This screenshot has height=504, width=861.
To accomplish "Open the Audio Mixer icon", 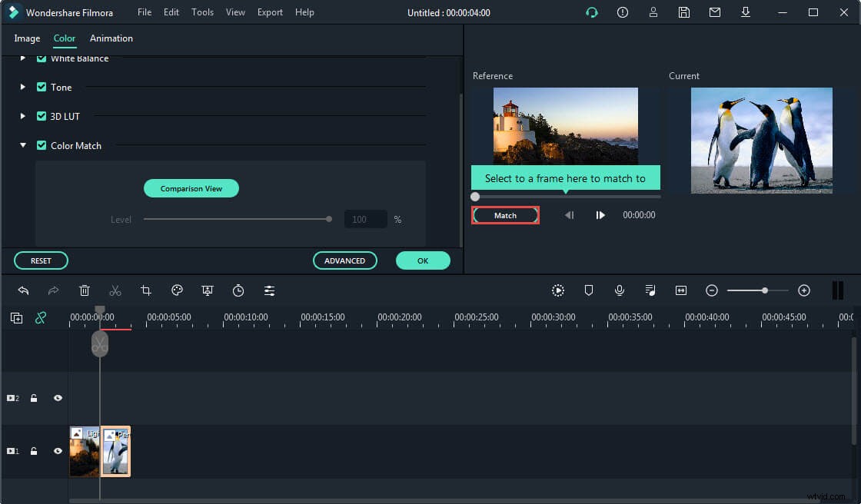I will tap(650, 290).
